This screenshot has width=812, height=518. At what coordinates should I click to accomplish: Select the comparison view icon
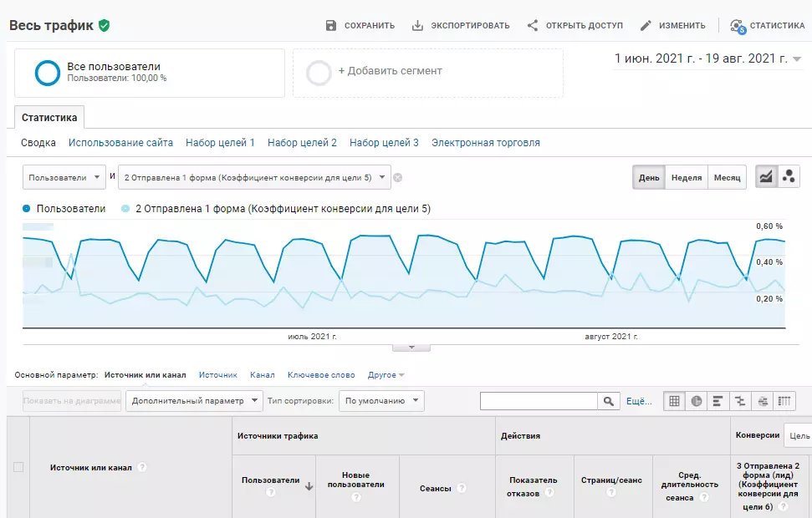coord(740,401)
